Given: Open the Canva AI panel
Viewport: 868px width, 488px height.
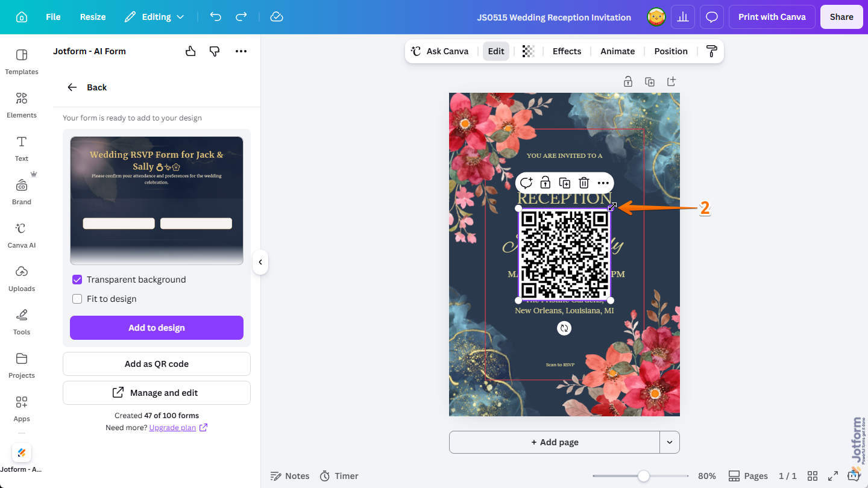Looking at the screenshot, I should (x=22, y=236).
